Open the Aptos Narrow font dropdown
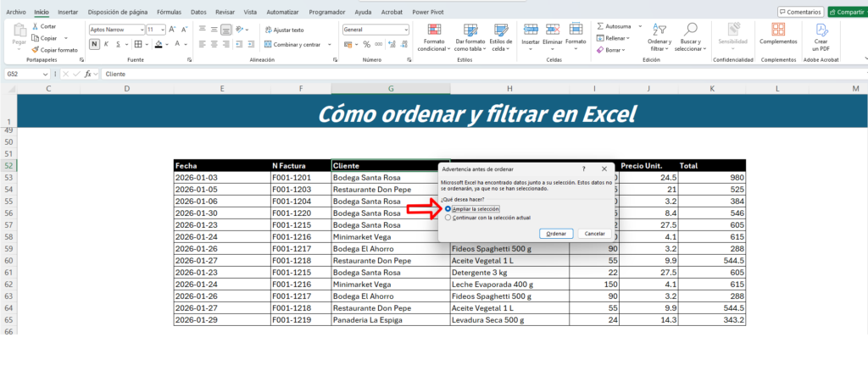Screen dimensions: 868x365 click(x=142, y=30)
